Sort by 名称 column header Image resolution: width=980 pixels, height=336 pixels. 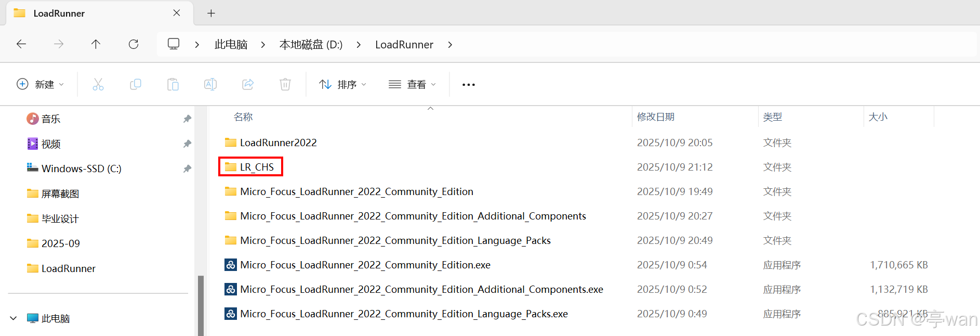point(243,117)
